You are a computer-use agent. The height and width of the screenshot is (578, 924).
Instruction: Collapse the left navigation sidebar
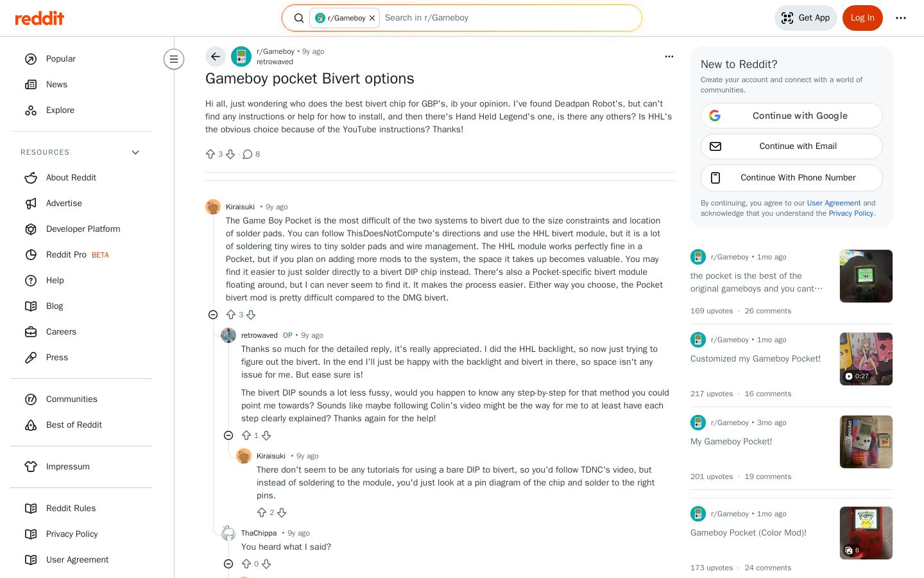[174, 59]
